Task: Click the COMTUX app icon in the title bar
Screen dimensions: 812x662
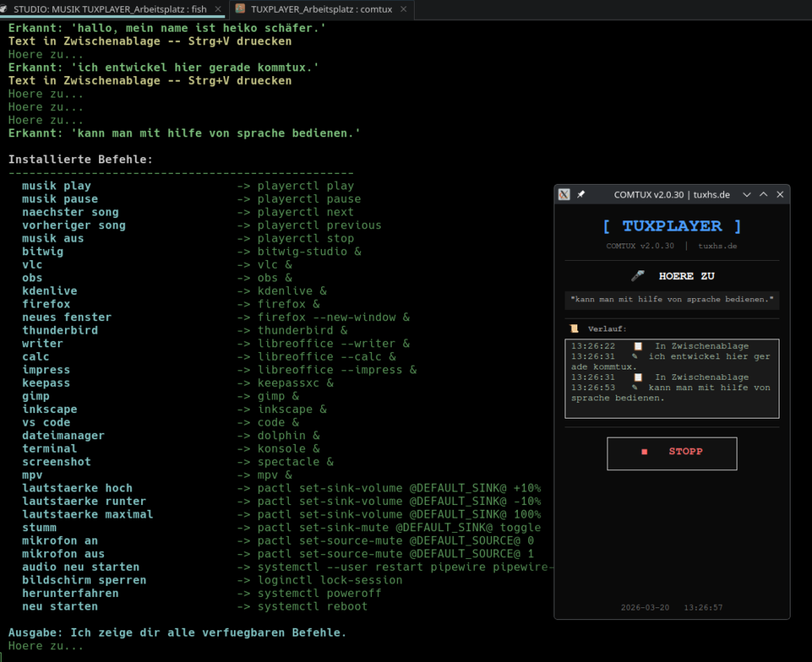Action: click(x=564, y=194)
